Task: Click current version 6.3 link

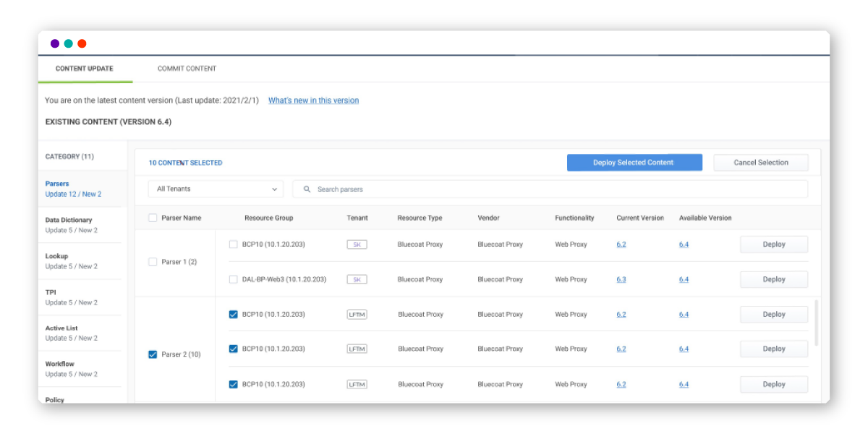Action: click(621, 279)
